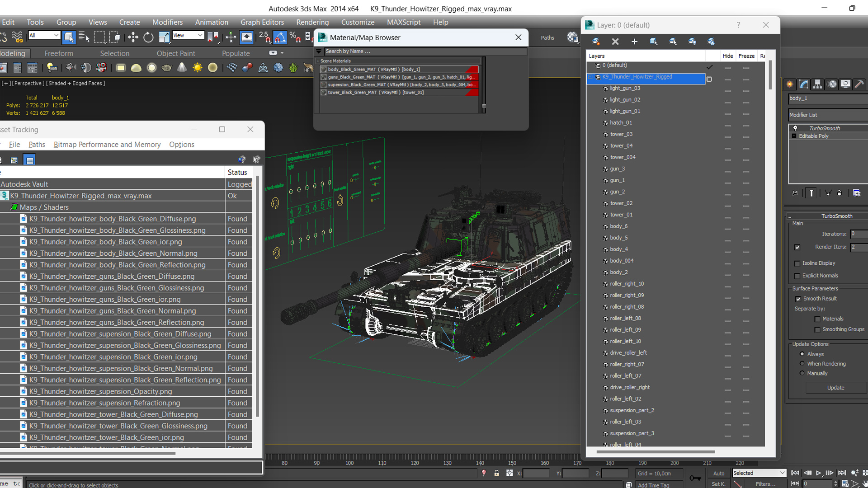Expand Editable Poly plus in modifier stack
Image resolution: width=868 pixels, height=488 pixels.
(794, 136)
